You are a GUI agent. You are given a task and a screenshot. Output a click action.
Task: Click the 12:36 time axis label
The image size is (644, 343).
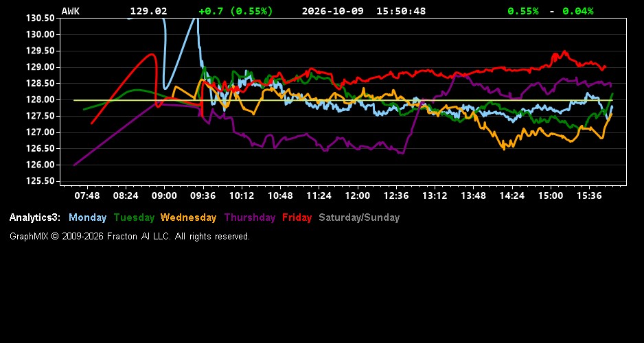tap(396, 196)
